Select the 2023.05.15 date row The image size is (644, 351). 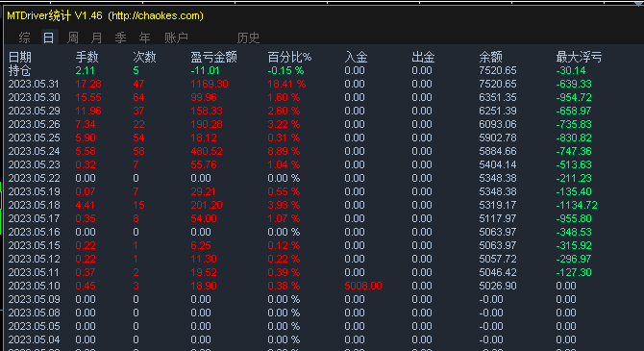coord(34,246)
